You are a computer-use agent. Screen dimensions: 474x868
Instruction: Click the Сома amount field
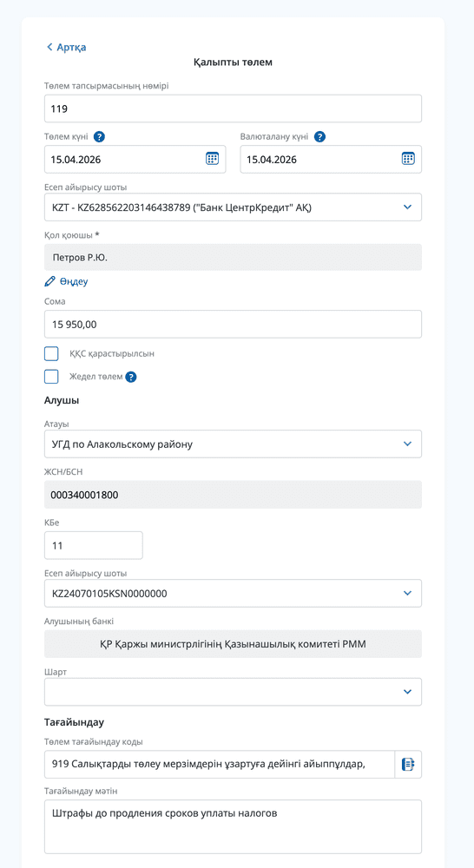click(x=234, y=325)
